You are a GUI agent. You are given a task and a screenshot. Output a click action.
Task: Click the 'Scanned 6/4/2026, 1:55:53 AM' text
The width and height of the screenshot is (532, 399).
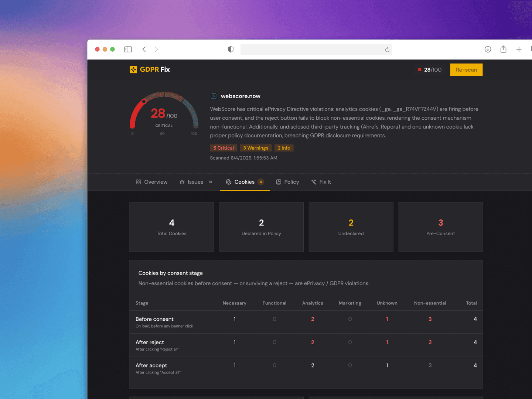pyautogui.click(x=243, y=158)
